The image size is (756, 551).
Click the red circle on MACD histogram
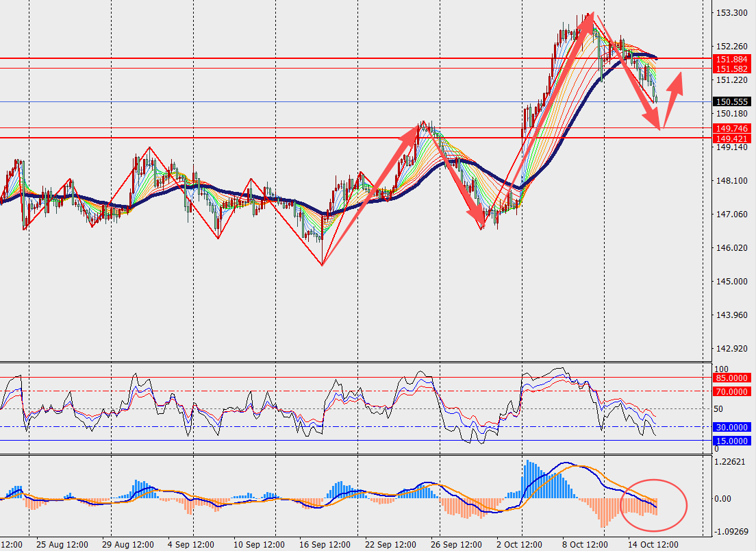point(653,505)
